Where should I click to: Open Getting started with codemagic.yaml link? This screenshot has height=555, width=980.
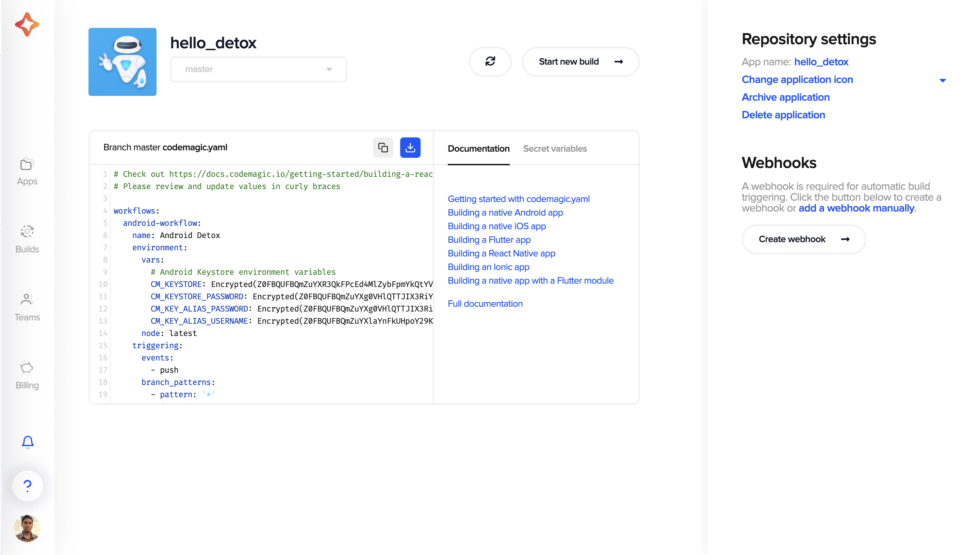tap(519, 199)
